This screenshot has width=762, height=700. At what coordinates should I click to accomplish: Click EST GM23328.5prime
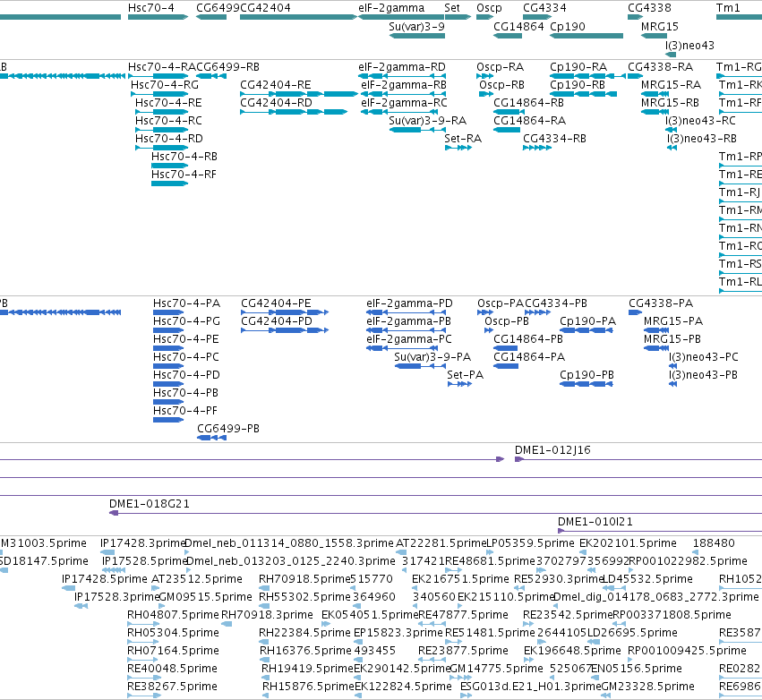pos(606,696)
